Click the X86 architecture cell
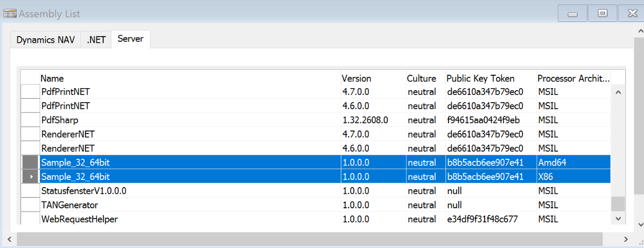This screenshot has height=248, width=644. click(573, 177)
